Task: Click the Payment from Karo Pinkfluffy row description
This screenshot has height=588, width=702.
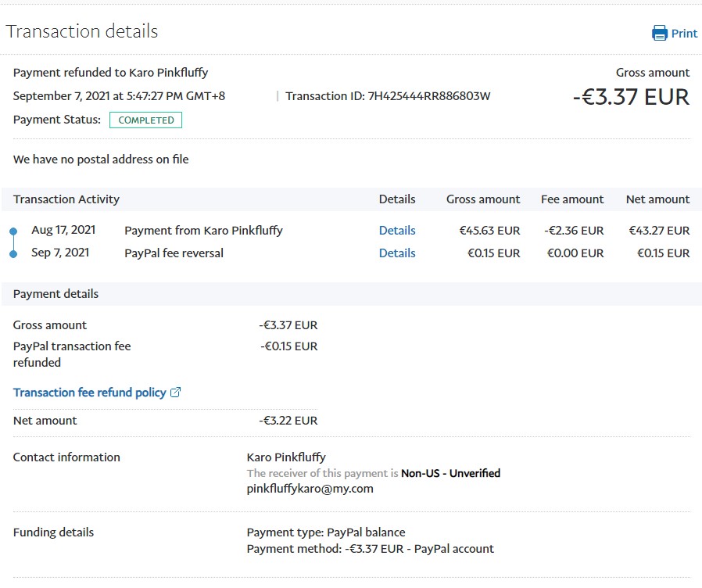Action: [x=203, y=231]
